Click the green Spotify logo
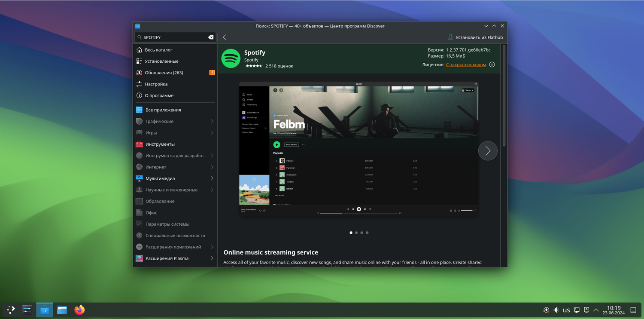Screen dimensions: 644x319 point(231,58)
